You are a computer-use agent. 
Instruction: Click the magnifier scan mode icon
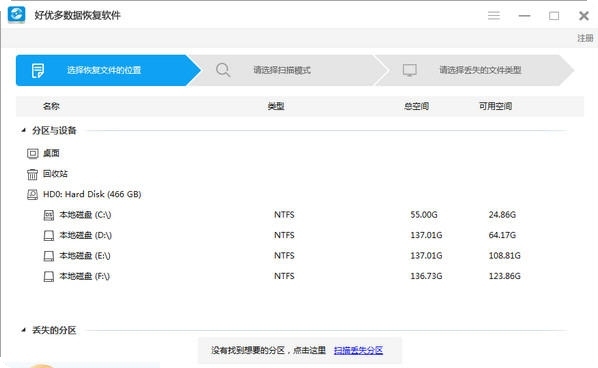point(223,70)
